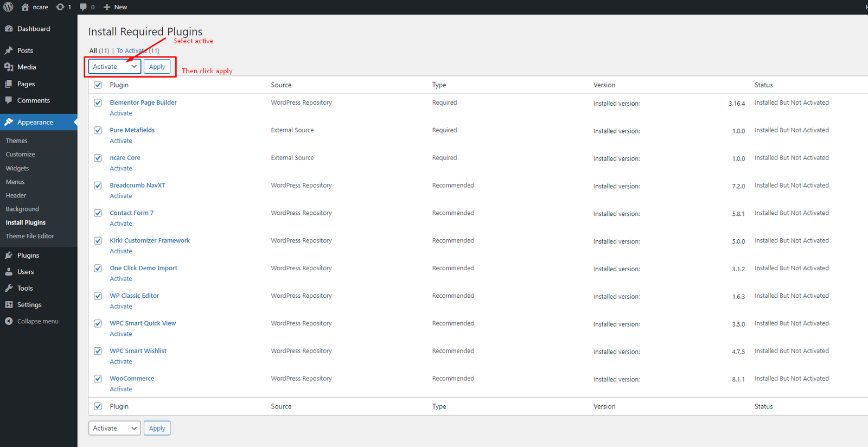
Task: Click the Pages icon in sidebar
Action: click(x=9, y=84)
